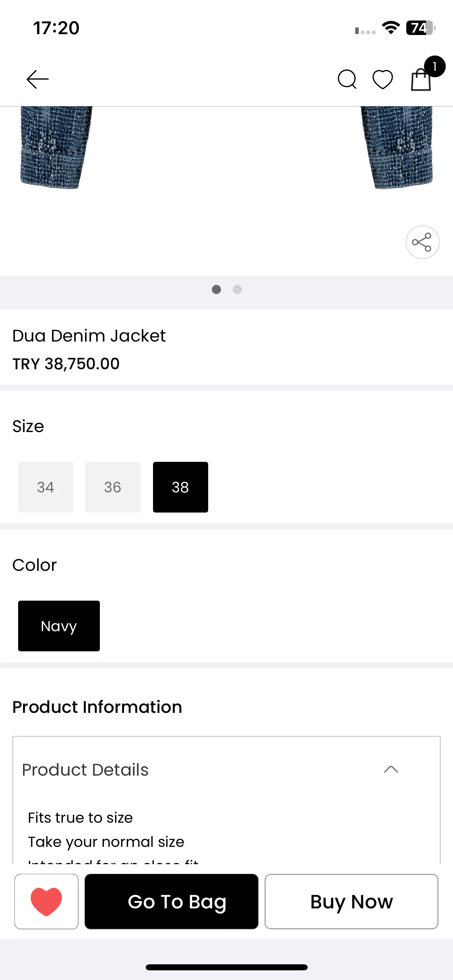Select size 36
This screenshot has width=453, height=980.
coord(113,487)
